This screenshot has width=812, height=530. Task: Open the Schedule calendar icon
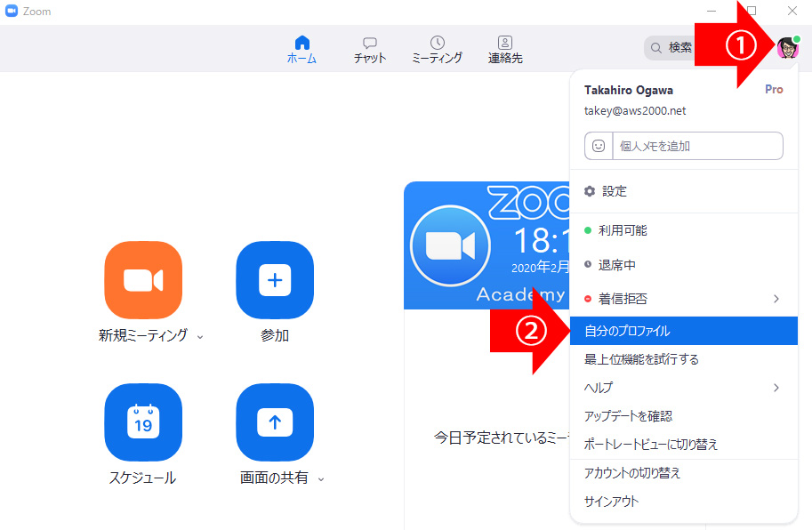click(143, 422)
